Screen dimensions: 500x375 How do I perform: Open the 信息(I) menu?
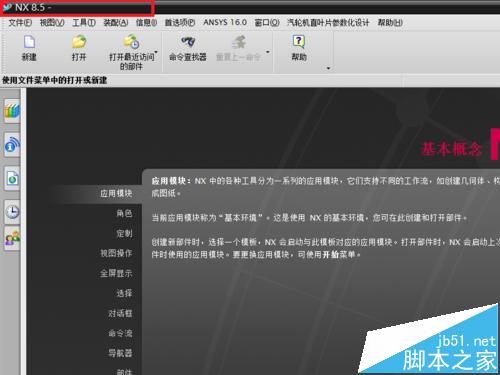click(146, 23)
